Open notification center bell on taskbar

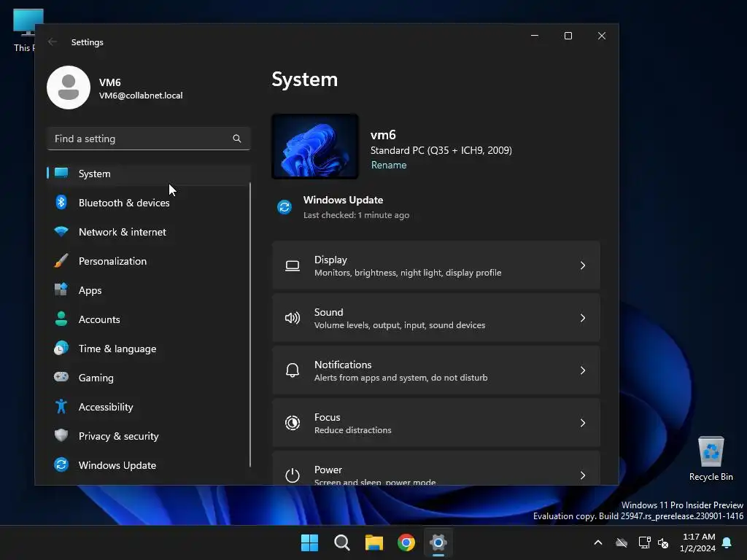tap(727, 542)
